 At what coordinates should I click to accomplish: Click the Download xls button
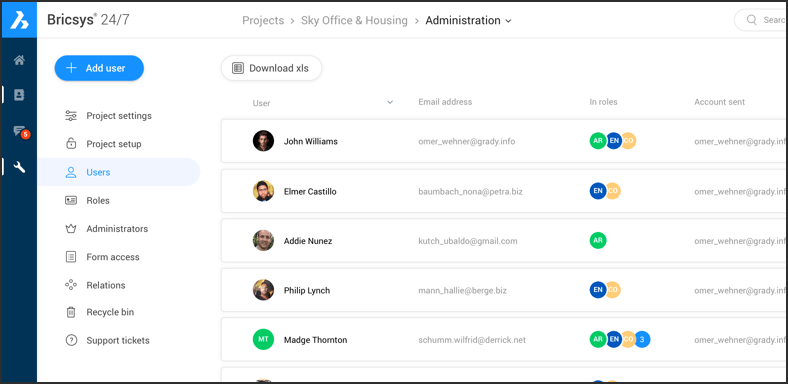pyautogui.click(x=271, y=68)
